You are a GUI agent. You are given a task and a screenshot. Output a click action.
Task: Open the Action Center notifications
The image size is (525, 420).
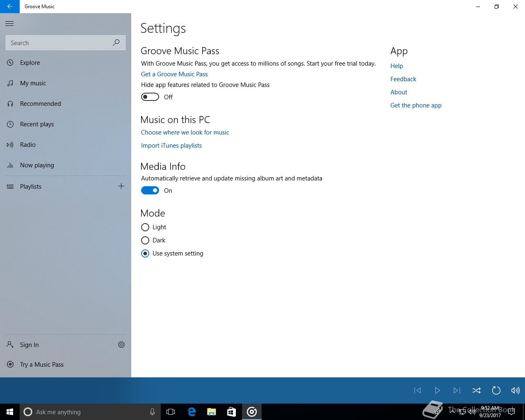click(511, 412)
